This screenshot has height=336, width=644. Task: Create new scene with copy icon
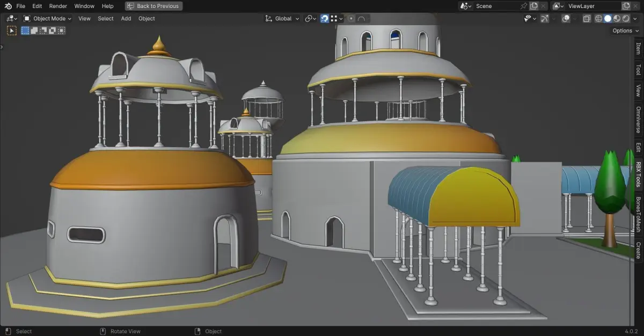point(534,6)
